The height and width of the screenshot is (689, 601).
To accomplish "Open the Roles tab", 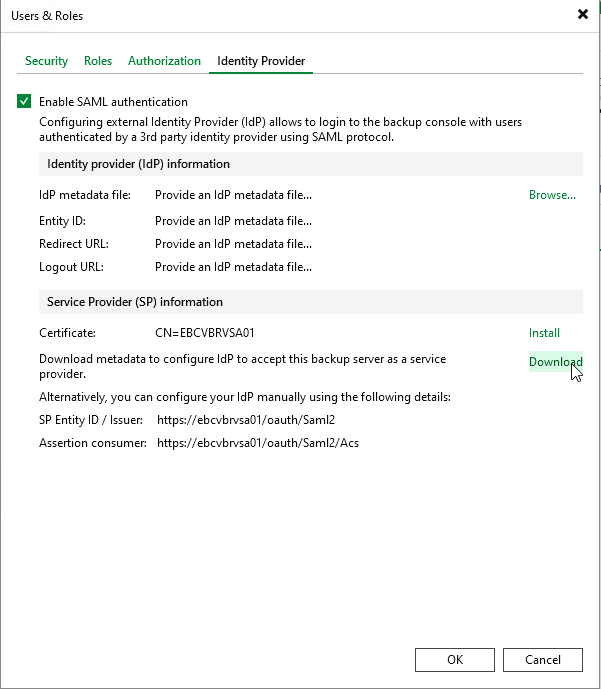I will (x=98, y=61).
